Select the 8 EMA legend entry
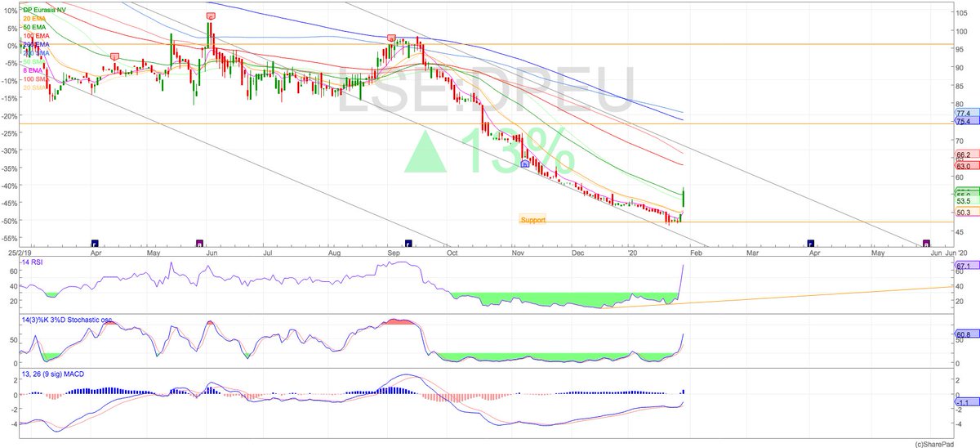The width and height of the screenshot is (980, 448). [x=32, y=72]
